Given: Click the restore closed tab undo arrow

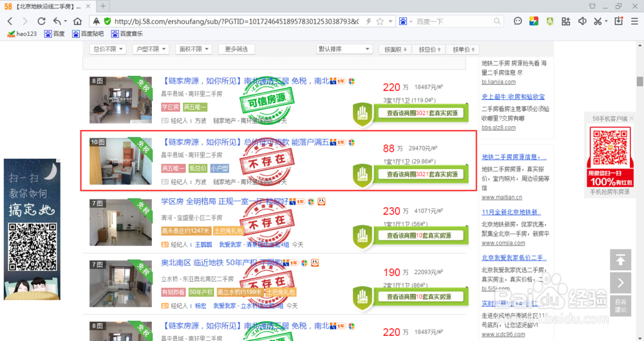Looking at the screenshot, I should point(57,21).
